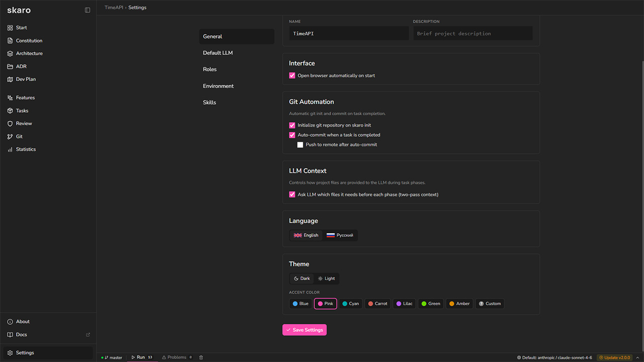The width and height of the screenshot is (644, 362).
Task: Uncheck the two-pass context LLM checkbox
Action: tap(292, 195)
